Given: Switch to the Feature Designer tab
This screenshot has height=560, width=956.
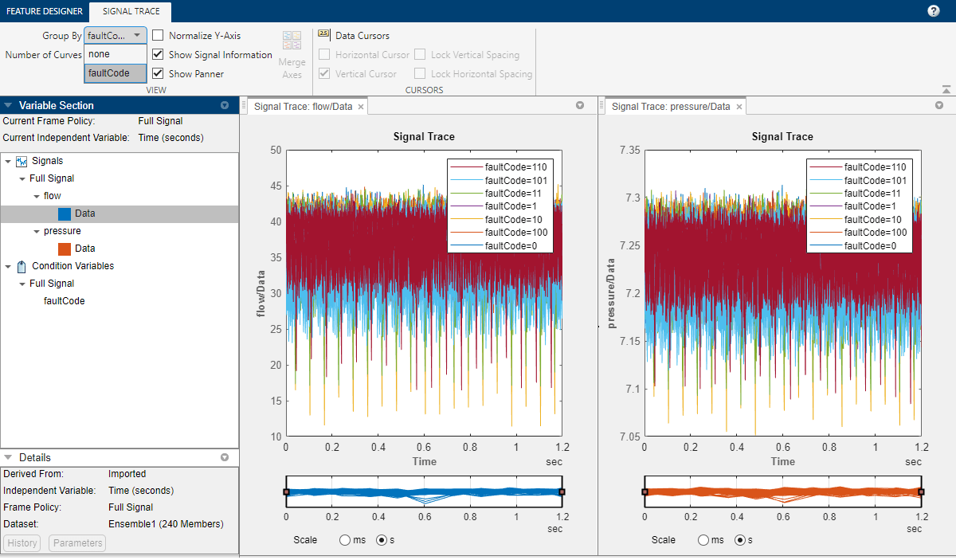Looking at the screenshot, I should pyautogui.click(x=45, y=11).
